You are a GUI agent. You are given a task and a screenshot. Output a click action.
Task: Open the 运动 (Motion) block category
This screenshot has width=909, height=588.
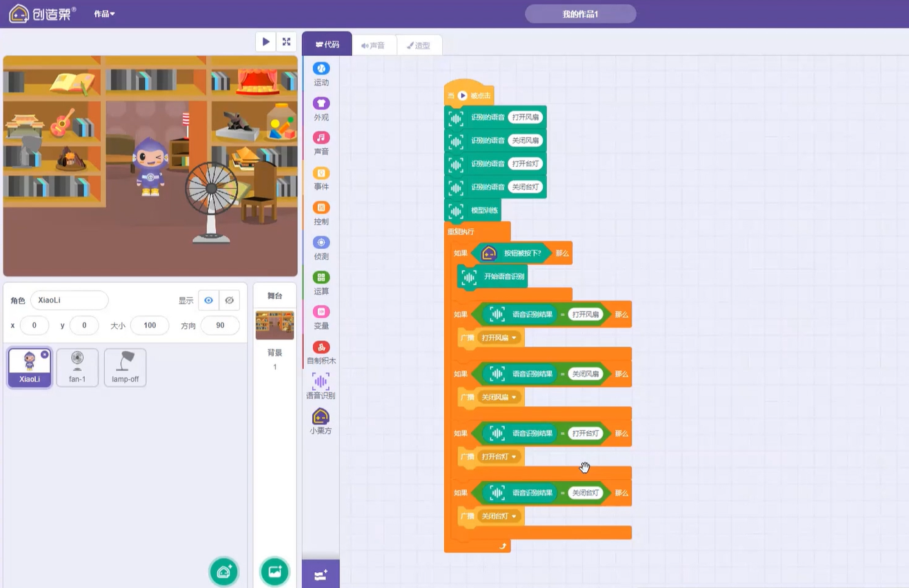click(x=321, y=74)
